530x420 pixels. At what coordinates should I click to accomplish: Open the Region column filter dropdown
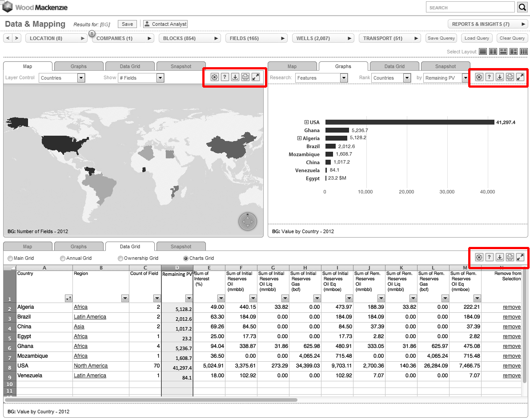(125, 298)
